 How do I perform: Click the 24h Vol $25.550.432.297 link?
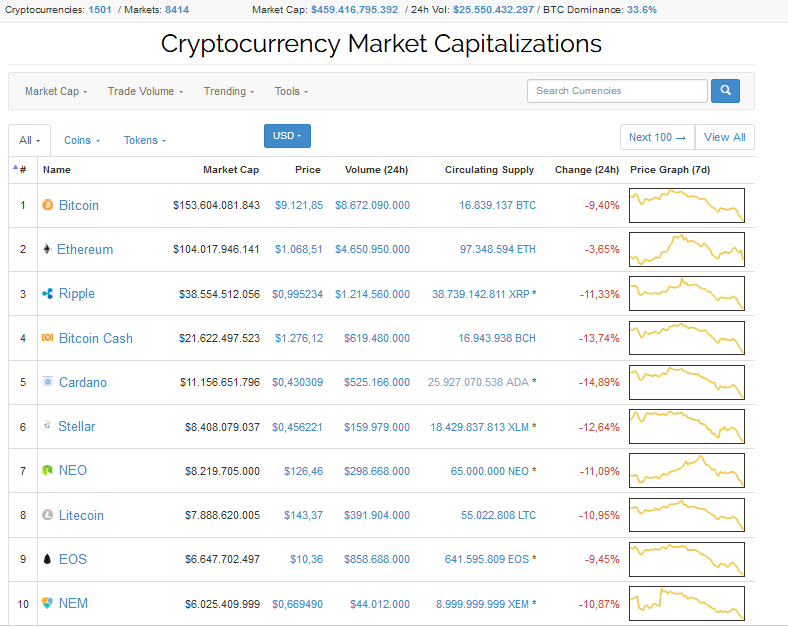tap(493, 10)
